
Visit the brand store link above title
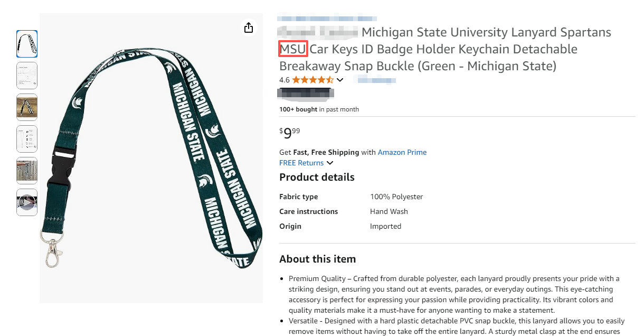(327, 18)
